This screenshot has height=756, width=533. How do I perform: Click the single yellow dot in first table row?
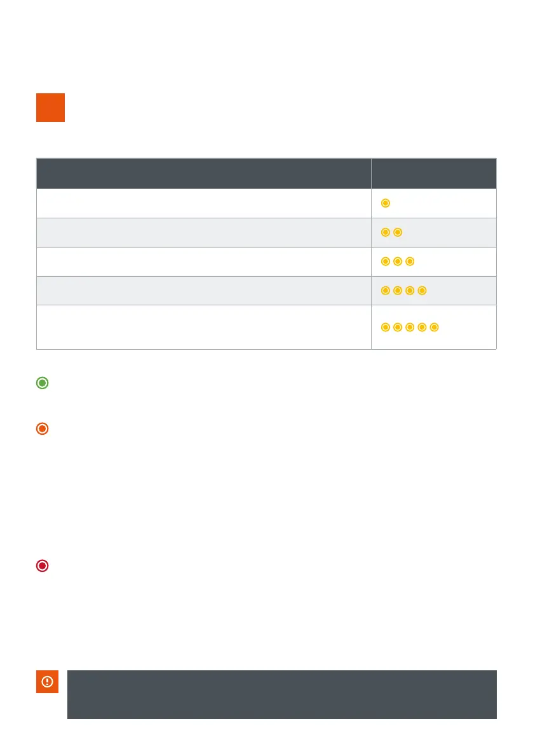[385, 203]
